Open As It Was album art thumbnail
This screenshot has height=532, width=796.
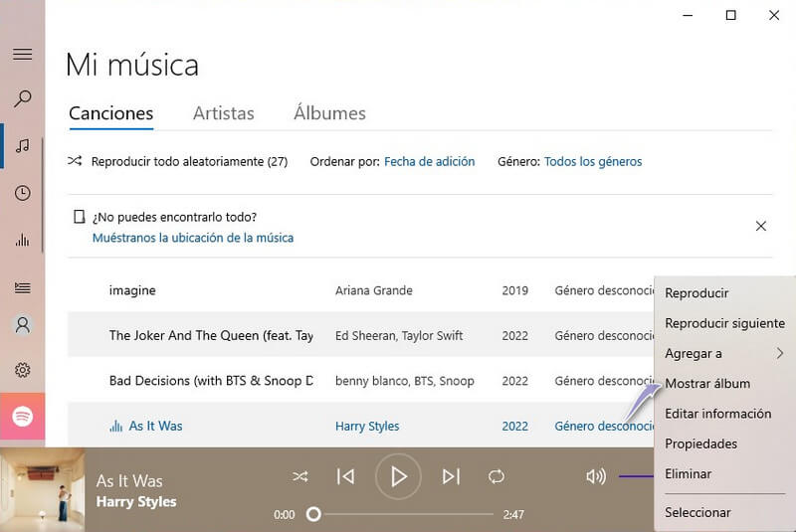[42, 489]
